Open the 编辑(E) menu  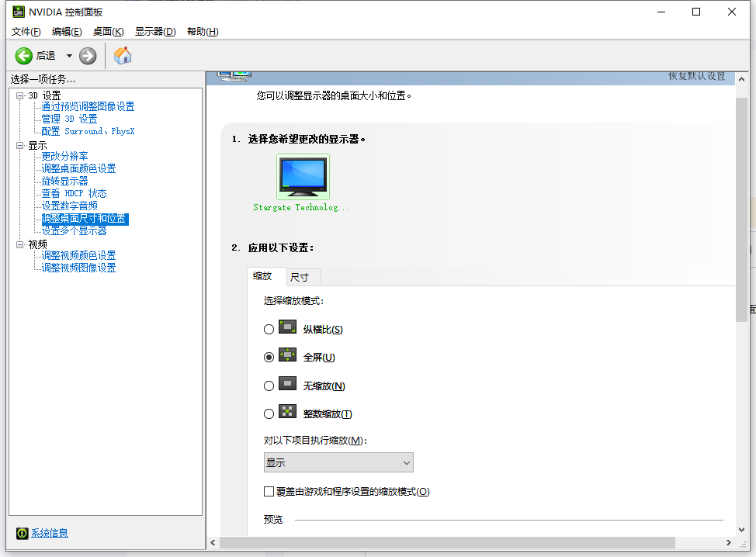click(67, 32)
